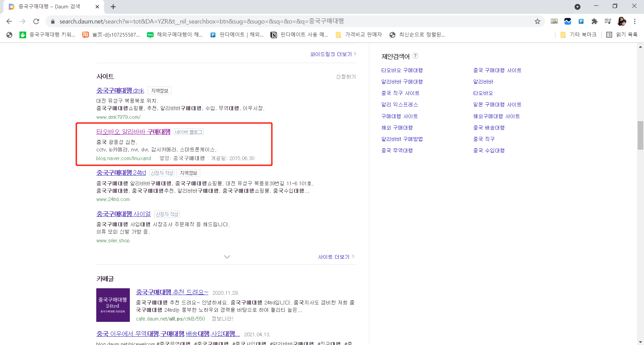Search suggested term 알리바바 구매대행
Image resolution: width=644 pixels, height=345 pixels.
coord(402,82)
